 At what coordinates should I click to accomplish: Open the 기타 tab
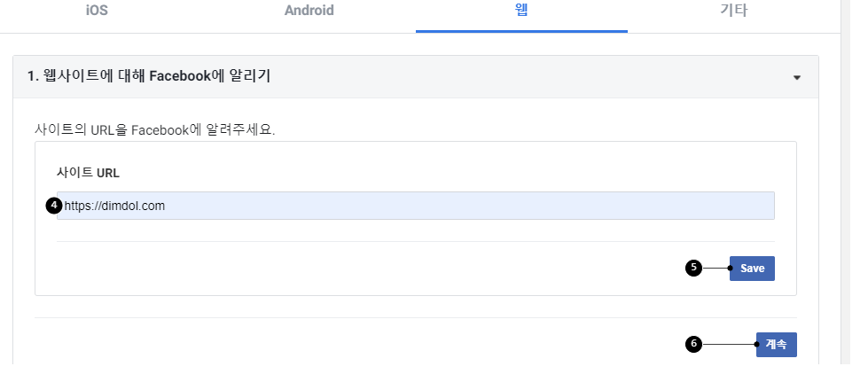[733, 10]
